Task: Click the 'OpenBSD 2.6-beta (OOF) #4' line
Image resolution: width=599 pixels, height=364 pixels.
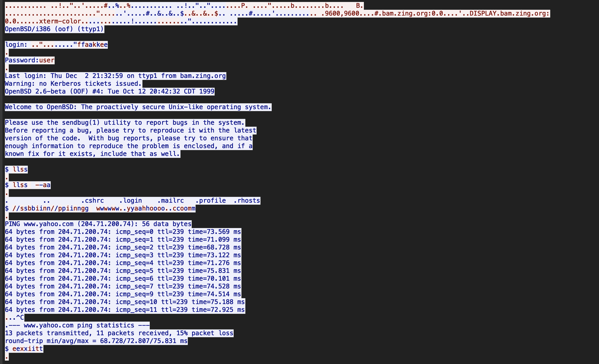Action: pyautogui.click(x=109, y=91)
